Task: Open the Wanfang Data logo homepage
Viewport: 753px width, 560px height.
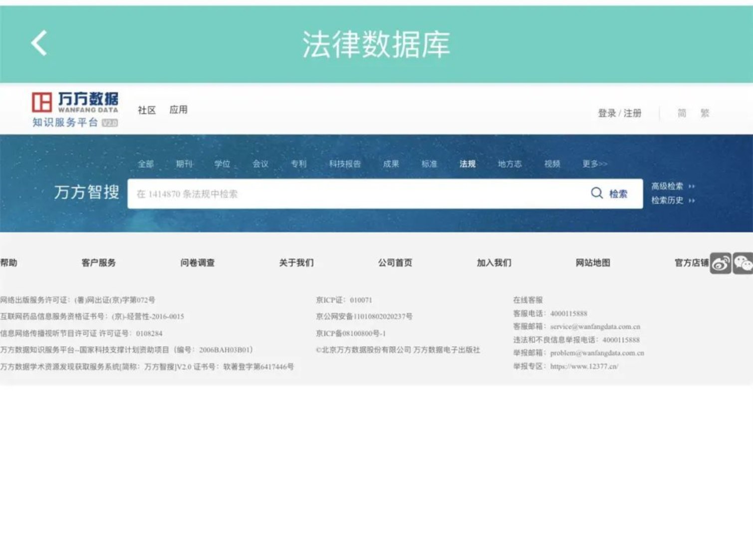Action: pyautogui.click(x=75, y=109)
